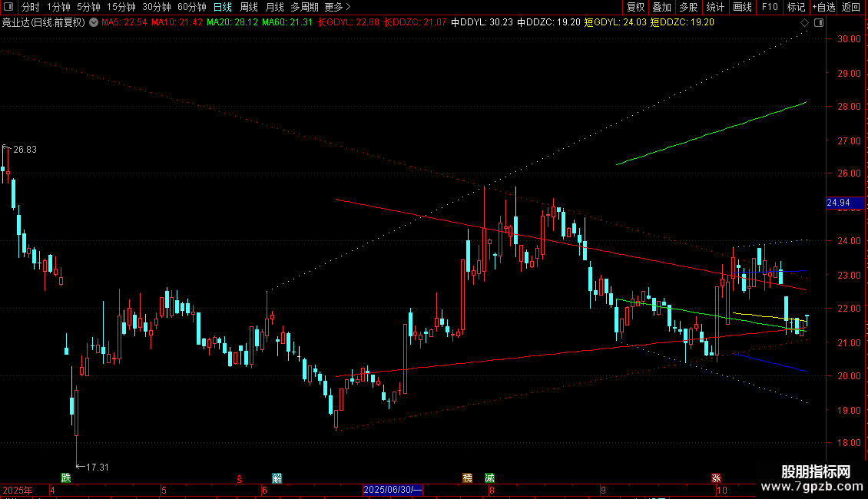Viewport: 868px width, 499px height.
Task: Click the 复权 button
Action: point(635,7)
